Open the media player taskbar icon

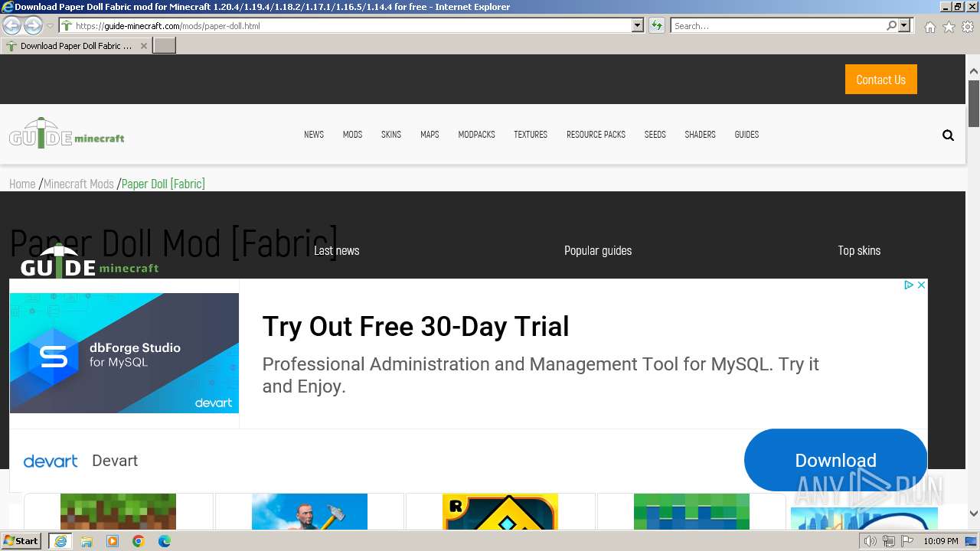(x=113, y=541)
